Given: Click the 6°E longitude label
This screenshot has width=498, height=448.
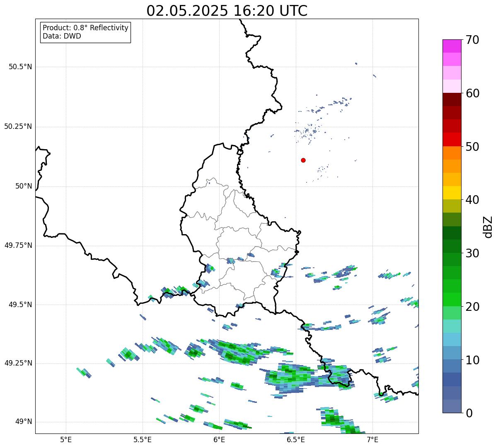Looking at the screenshot, I should (x=219, y=439).
